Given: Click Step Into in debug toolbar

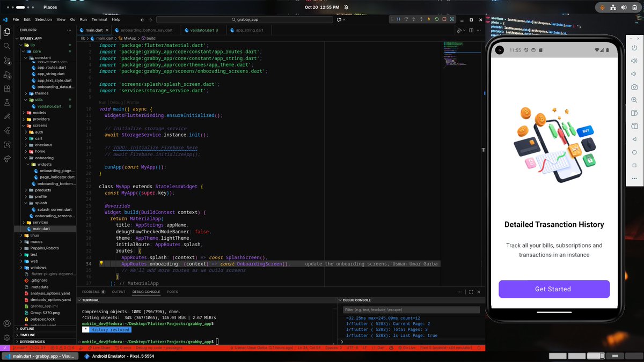Looking at the screenshot, I should [414, 19].
